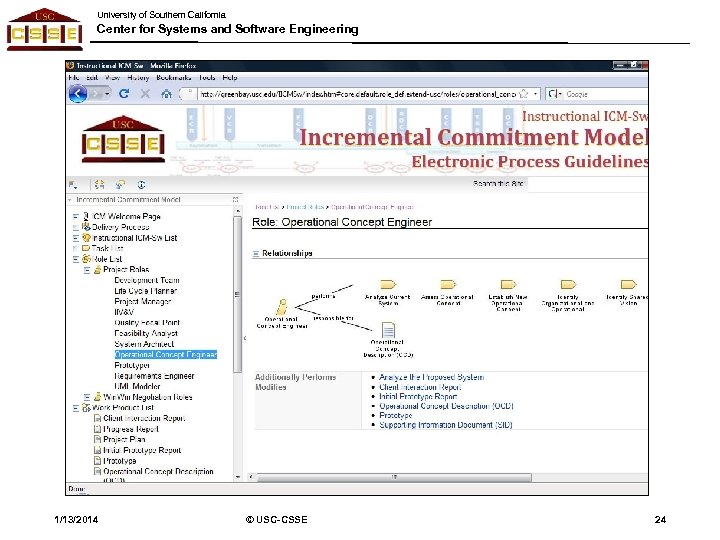Open the Supporting Information Document (SID) link
Viewport: 720px width, 540px height.
(x=445, y=425)
